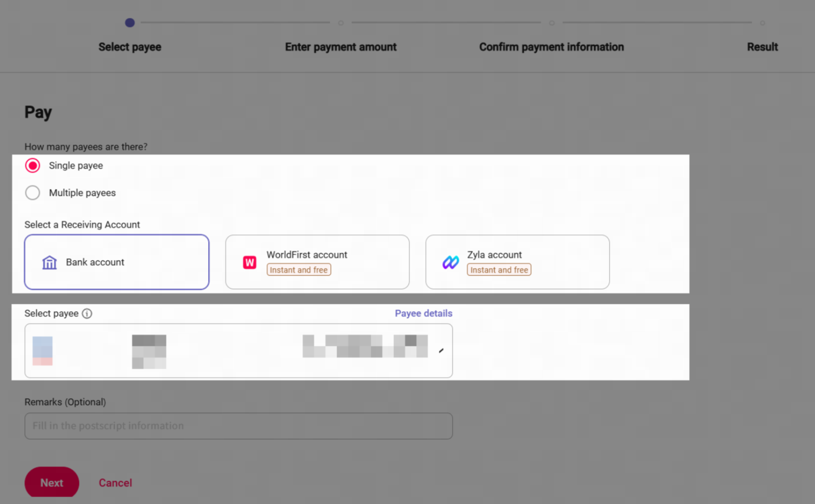This screenshot has height=504, width=815.
Task: Focus the Remarks postscript input field
Action: pyautogui.click(x=238, y=426)
